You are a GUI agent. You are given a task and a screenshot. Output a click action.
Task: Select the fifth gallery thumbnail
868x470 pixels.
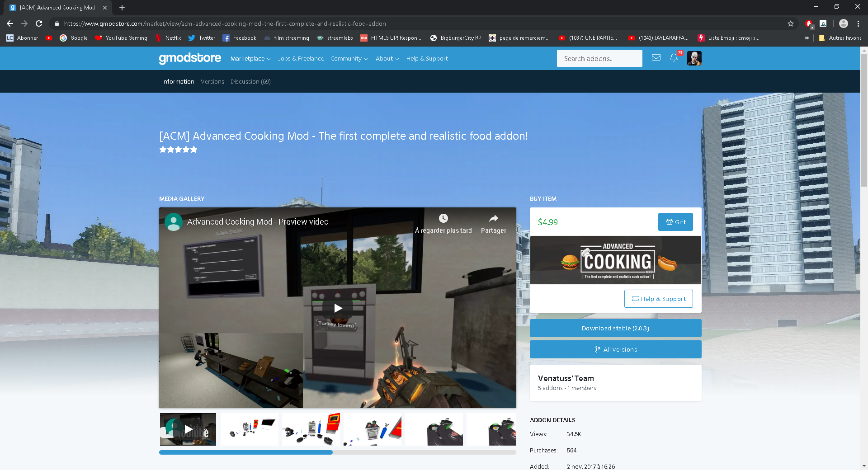pyautogui.click(x=434, y=429)
